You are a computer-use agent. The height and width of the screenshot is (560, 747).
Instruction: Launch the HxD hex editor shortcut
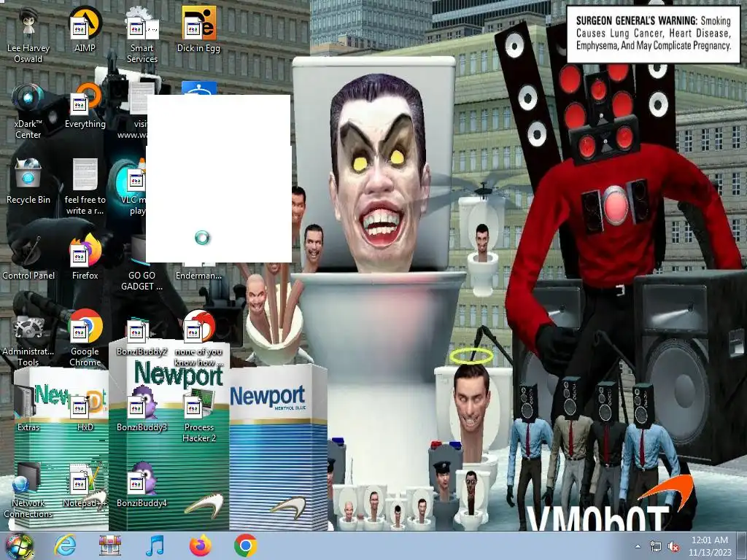pos(85,410)
